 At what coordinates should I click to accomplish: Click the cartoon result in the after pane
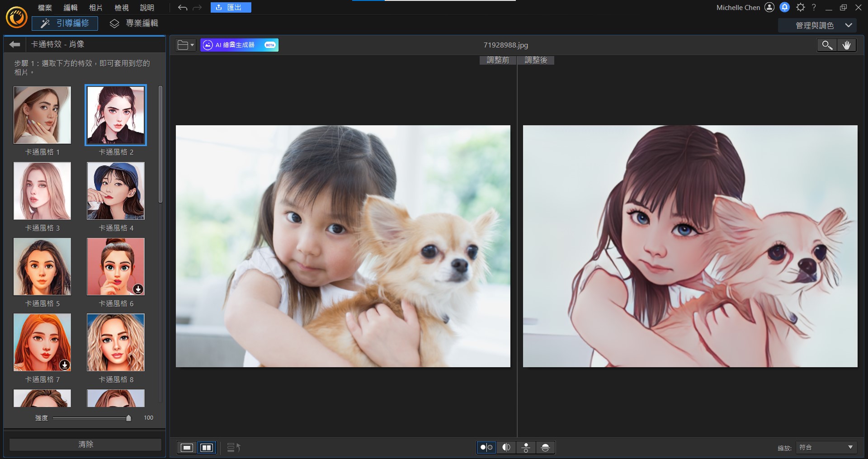point(690,246)
